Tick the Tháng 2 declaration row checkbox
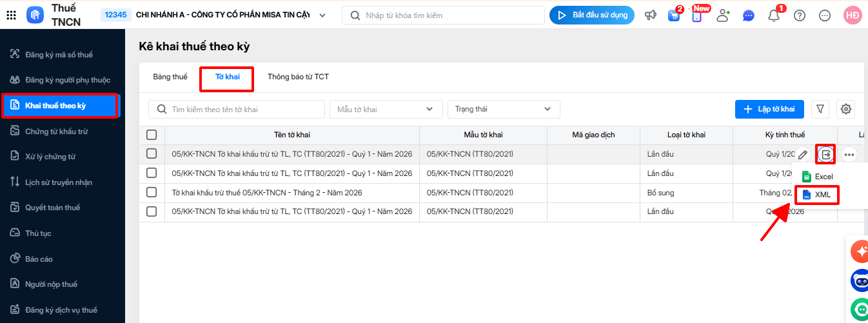 coord(152,193)
